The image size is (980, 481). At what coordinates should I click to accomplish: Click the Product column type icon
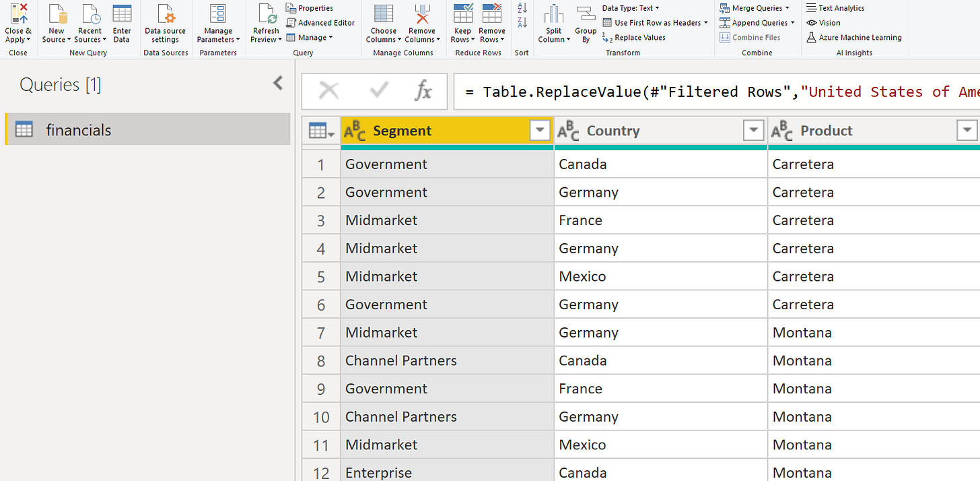[781, 131]
